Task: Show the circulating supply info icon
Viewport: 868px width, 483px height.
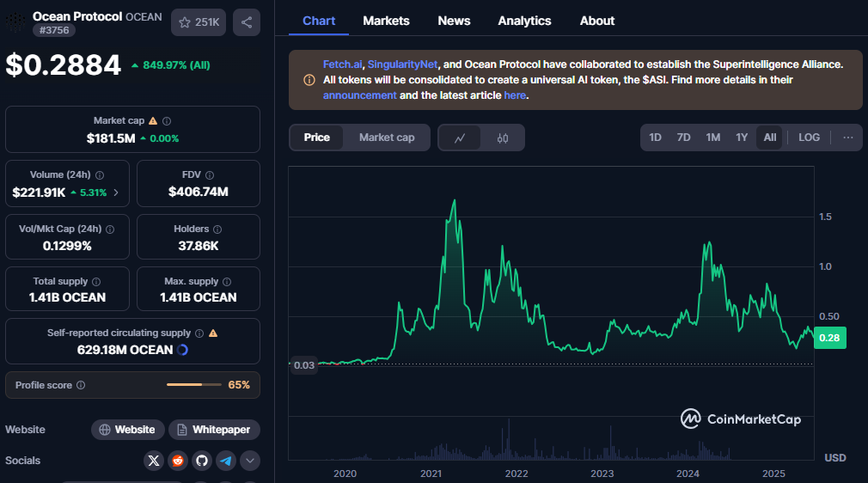Action: coord(199,333)
